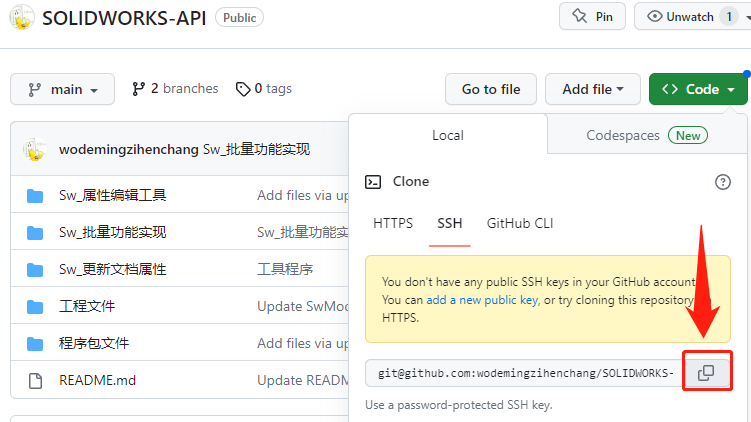View the 0 tags link

263,89
